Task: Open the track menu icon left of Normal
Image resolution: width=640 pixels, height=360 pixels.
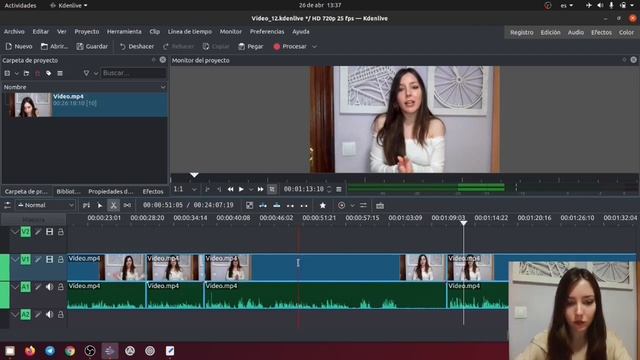Action: [x=7, y=205]
